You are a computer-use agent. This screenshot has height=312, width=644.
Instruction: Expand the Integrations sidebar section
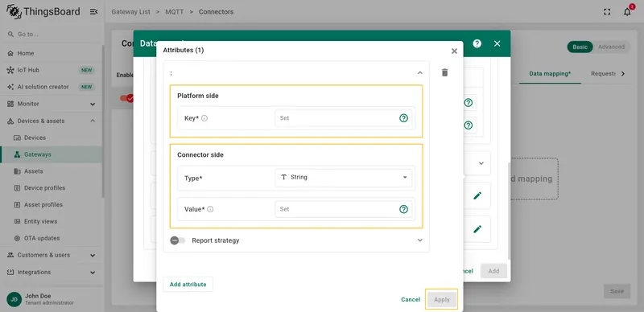pyautogui.click(x=51, y=272)
